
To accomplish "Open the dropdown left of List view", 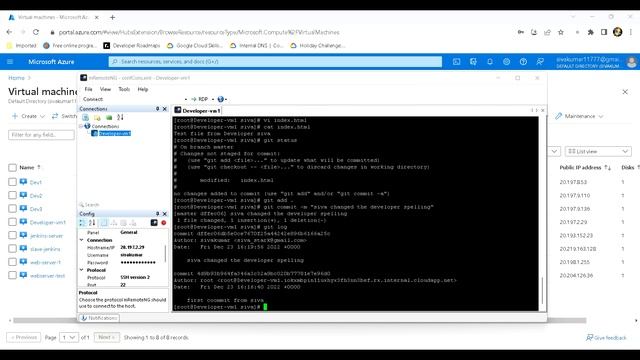I will click(554, 151).
